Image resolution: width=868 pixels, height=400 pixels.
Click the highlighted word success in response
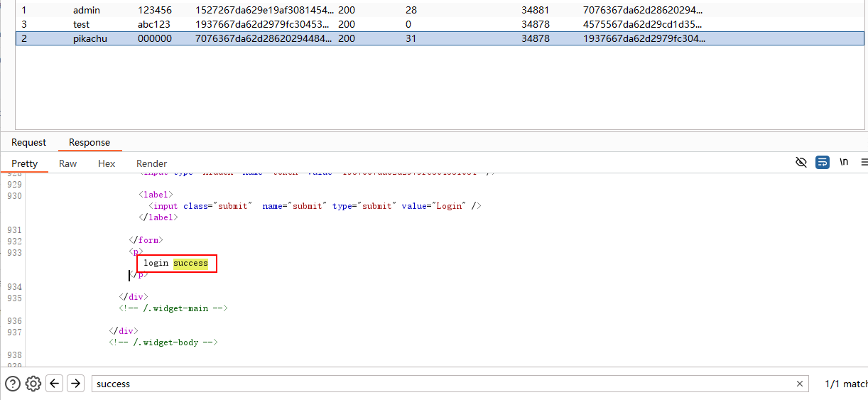[190, 263]
